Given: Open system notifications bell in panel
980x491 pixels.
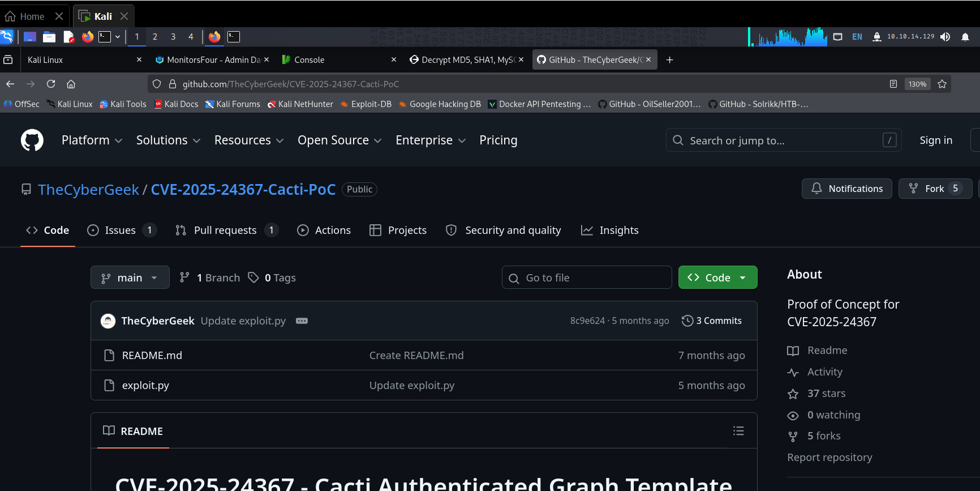Looking at the screenshot, I should click(x=965, y=37).
